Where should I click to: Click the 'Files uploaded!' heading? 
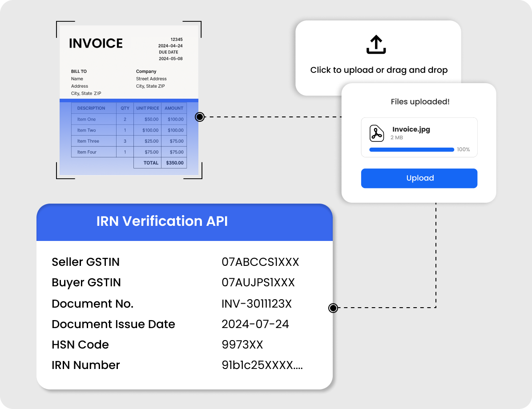[420, 102]
